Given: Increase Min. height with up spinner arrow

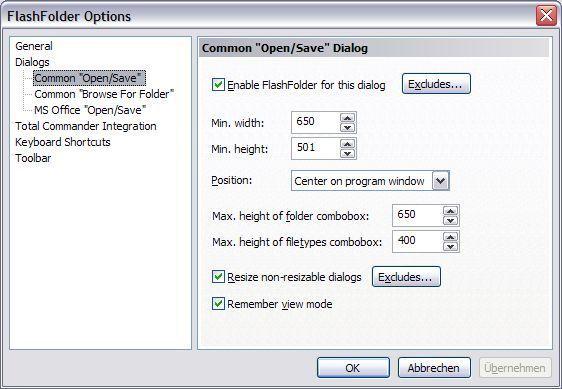Looking at the screenshot, I should click(347, 143).
